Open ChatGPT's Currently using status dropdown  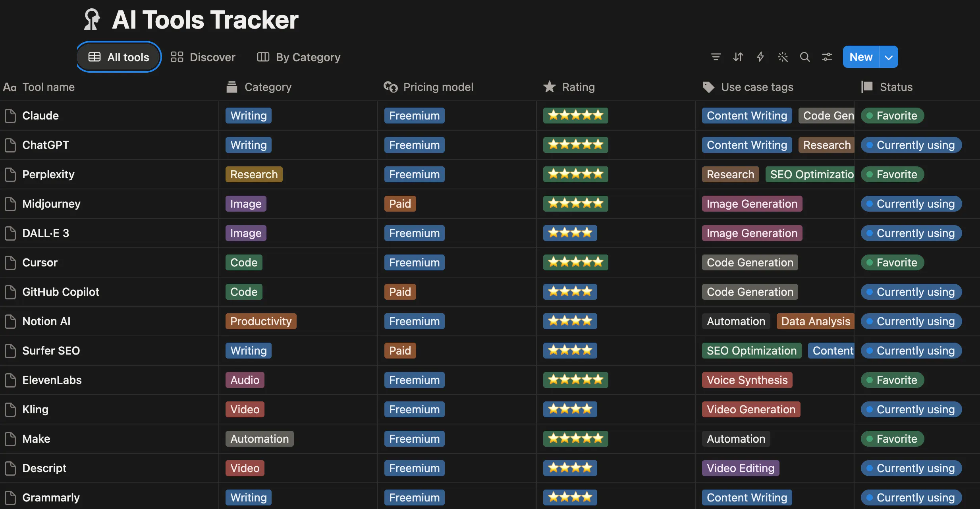coord(911,145)
